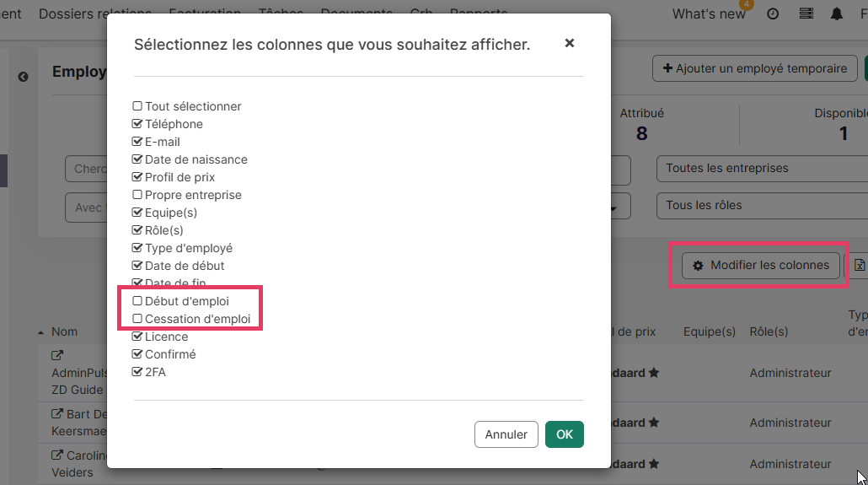Enable the Début d'emploi column
The image size is (868, 485).
(137, 301)
